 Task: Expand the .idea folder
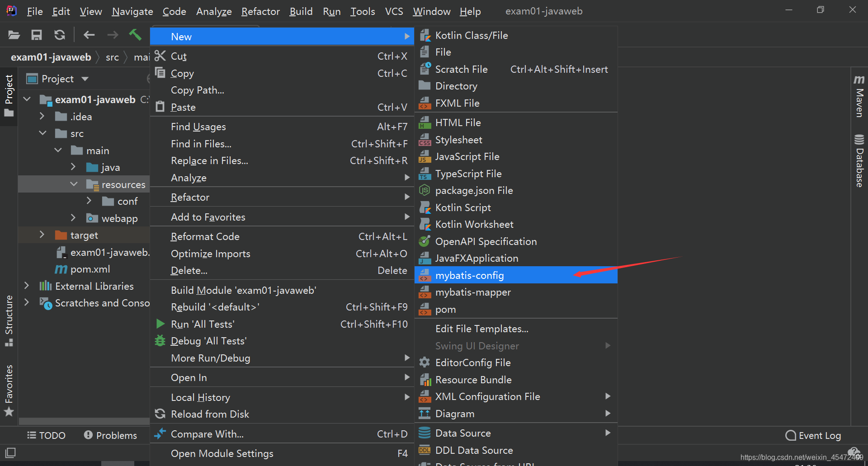coord(42,116)
